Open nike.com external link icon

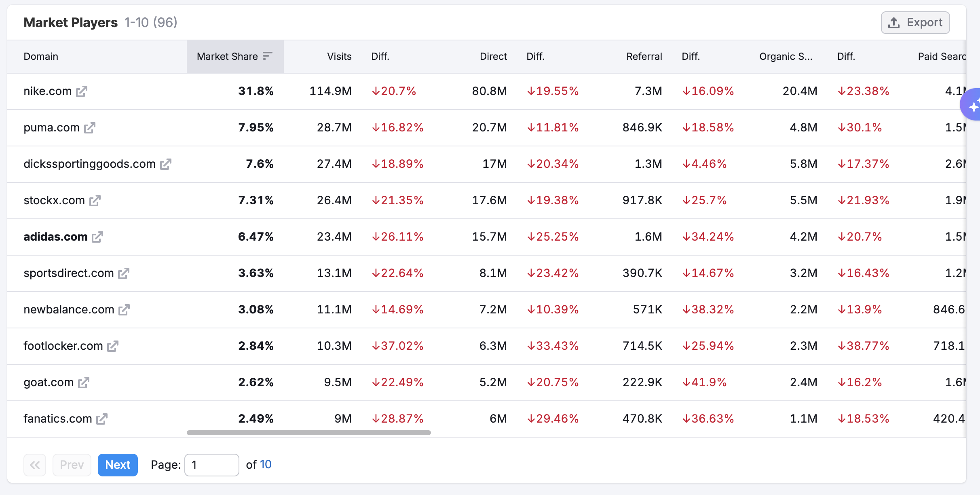coord(82,91)
